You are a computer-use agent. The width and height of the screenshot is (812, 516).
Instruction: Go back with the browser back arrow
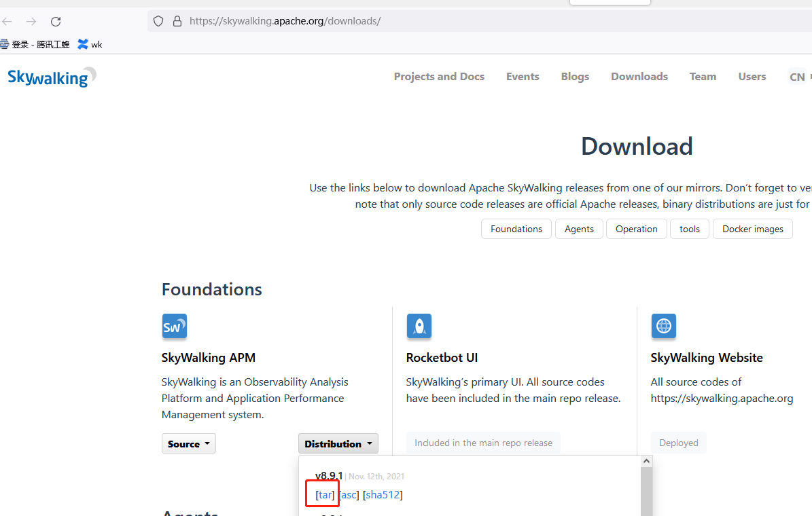point(7,21)
